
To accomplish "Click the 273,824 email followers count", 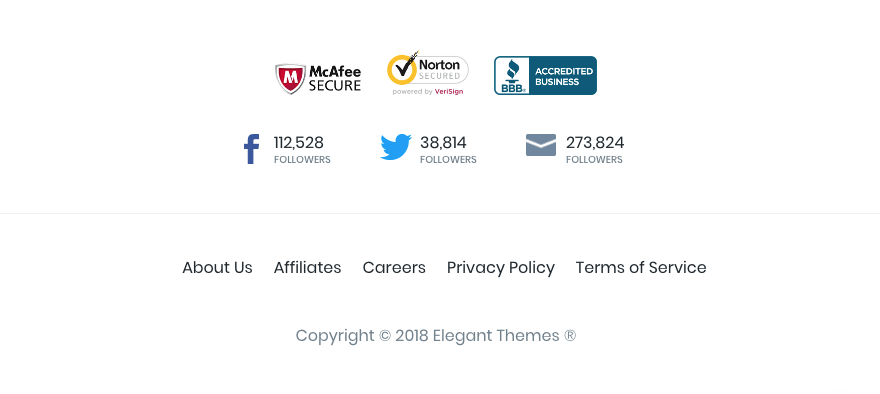I will [595, 143].
